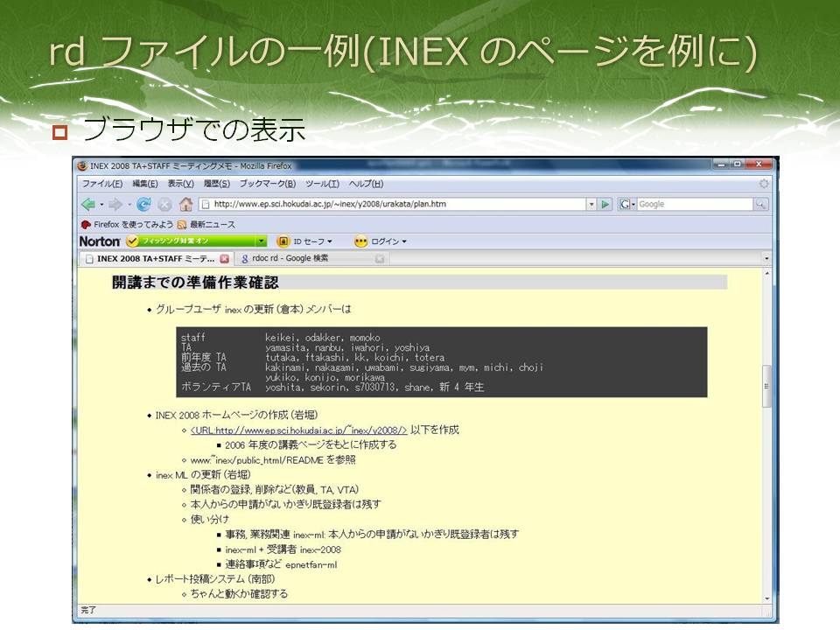Screen dimensions: 840x630
Task: Click into the Google search box
Action: coord(696,204)
